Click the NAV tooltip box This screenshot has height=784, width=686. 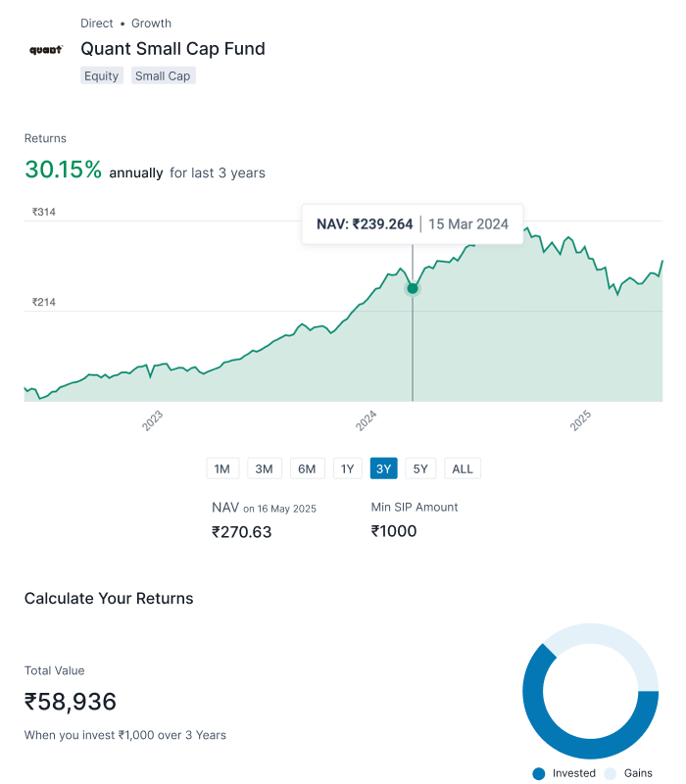coord(412,223)
